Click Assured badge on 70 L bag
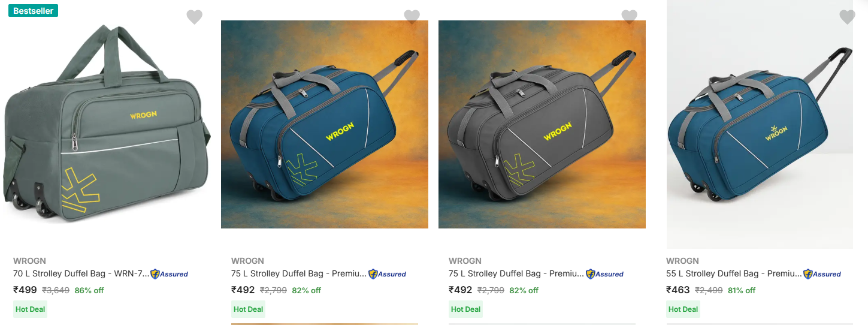This screenshot has height=325, width=868. 170,274
